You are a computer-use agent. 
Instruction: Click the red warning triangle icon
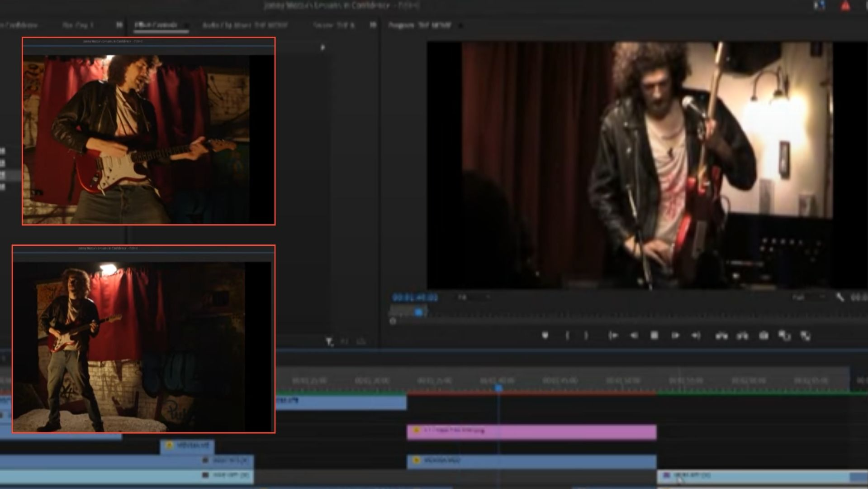tap(845, 6)
